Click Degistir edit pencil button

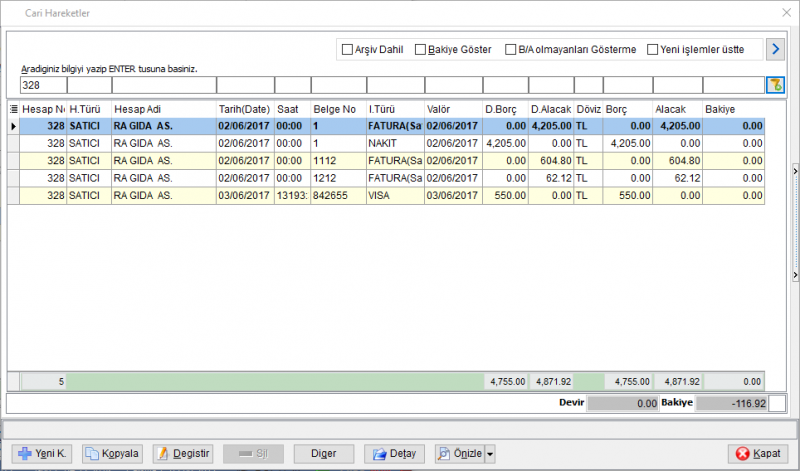click(183, 454)
